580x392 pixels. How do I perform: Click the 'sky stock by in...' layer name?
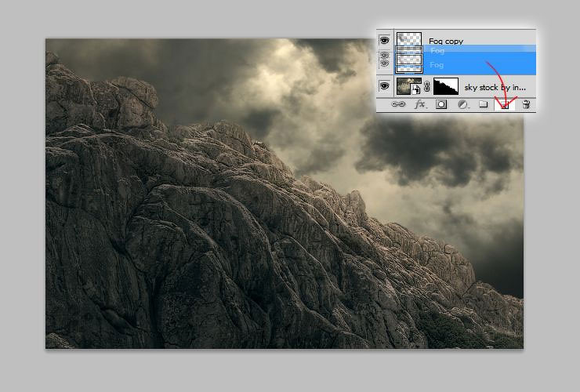(x=495, y=88)
